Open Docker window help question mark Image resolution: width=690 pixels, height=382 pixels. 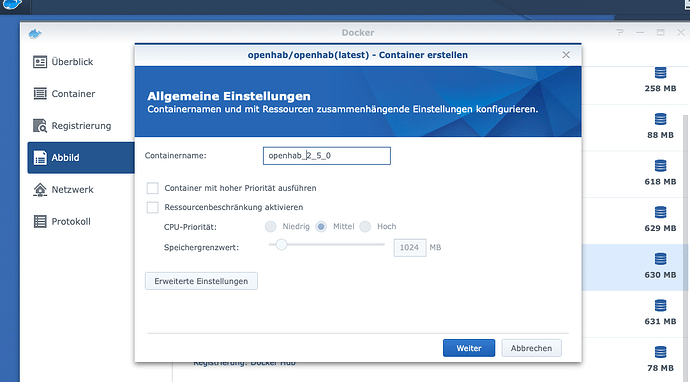[620, 33]
